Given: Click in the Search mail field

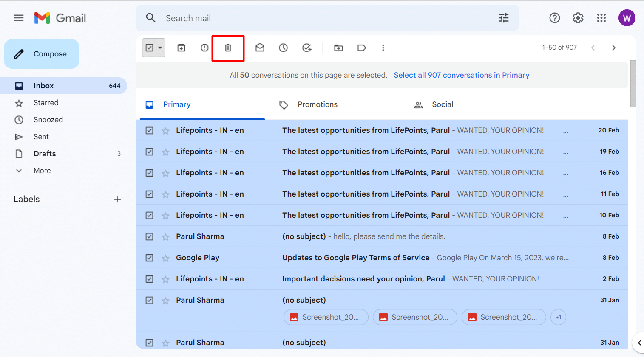Looking at the screenshot, I should 327,18.
